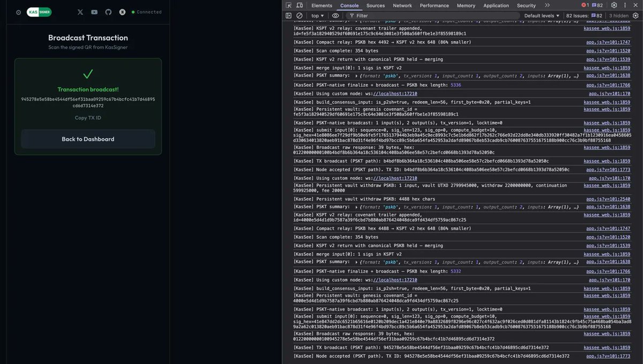Click the 'Broadcast Transaction' heading

coord(88,38)
